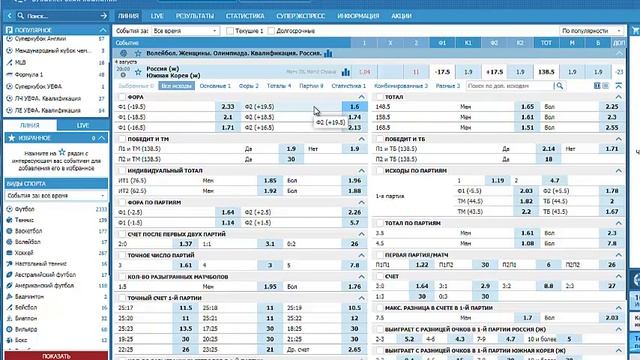Click the MLB icon in popular list

(9, 62)
